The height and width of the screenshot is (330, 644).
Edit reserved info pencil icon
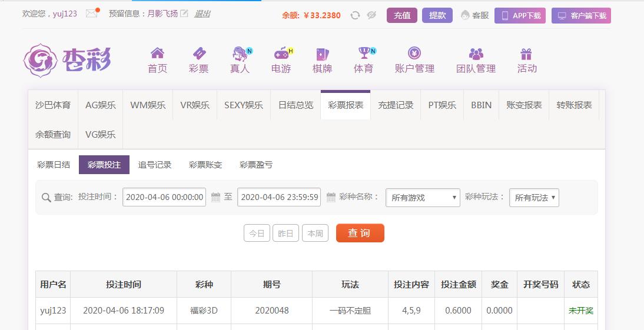click(184, 14)
